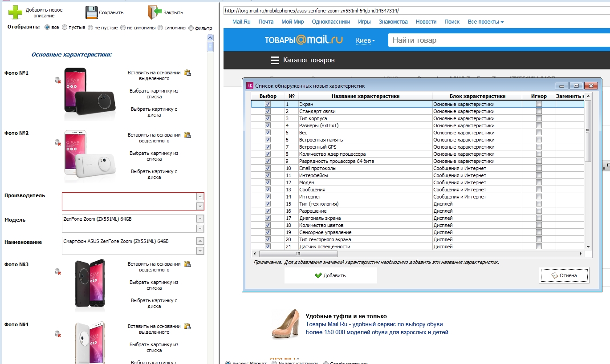
Task: Click the URL address field
Action: point(416,10)
